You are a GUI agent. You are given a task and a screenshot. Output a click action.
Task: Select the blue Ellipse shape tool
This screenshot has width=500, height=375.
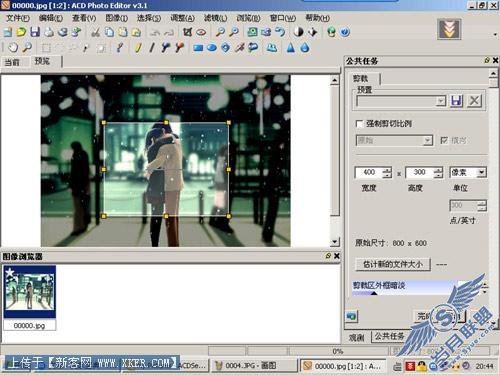tap(212, 48)
